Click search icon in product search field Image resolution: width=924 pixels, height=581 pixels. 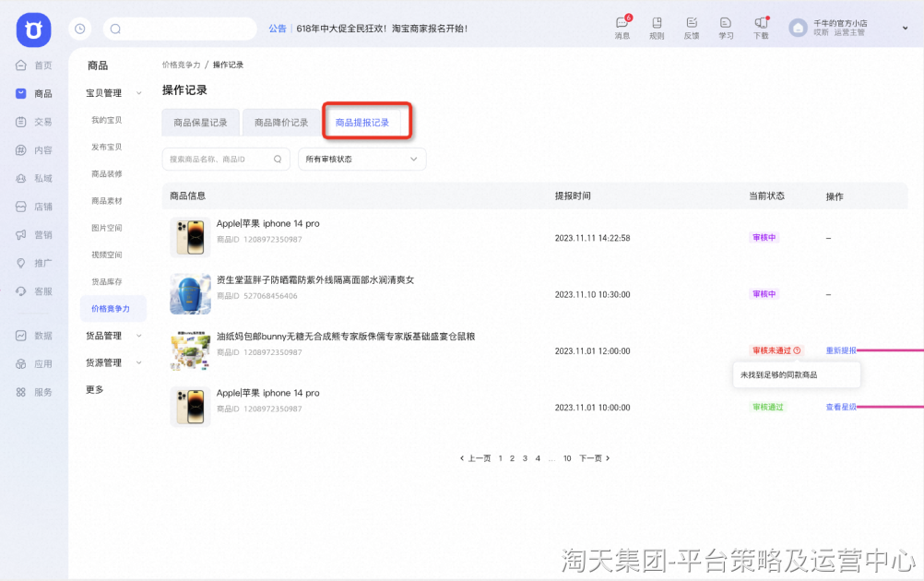coord(278,160)
